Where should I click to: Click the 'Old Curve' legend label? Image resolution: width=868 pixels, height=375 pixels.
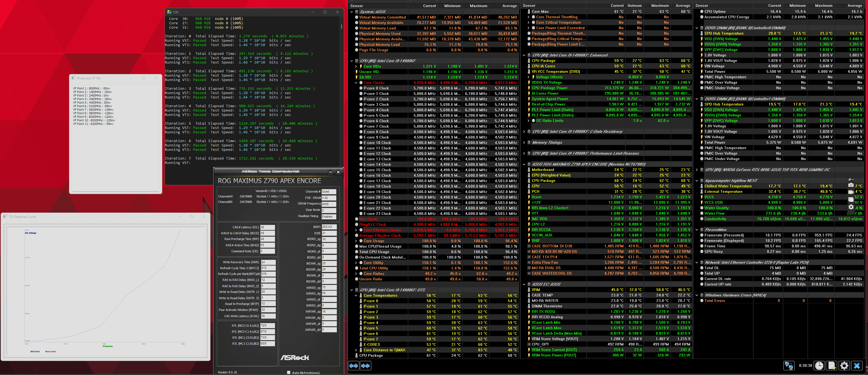point(35,351)
